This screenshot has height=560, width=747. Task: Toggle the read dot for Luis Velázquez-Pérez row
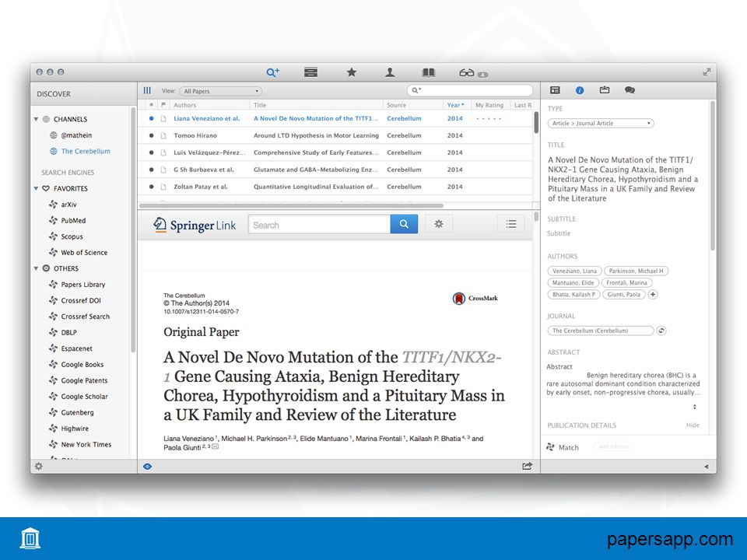(151, 153)
